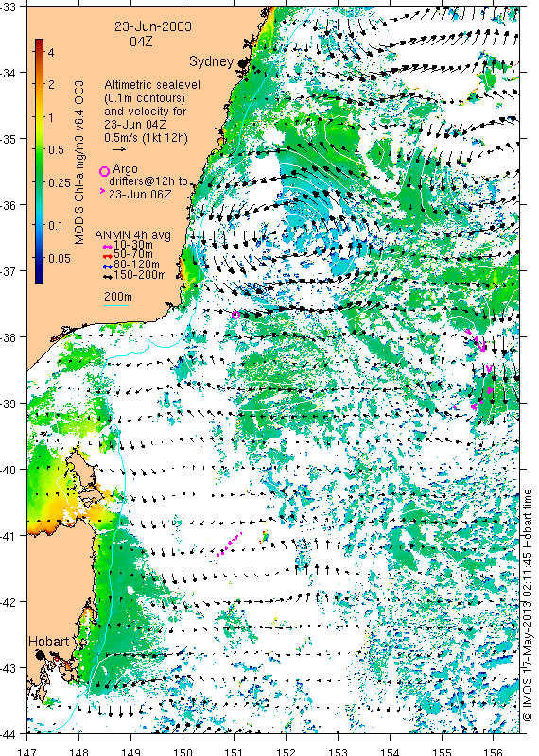Viewport: 539px width, 756px height.
Task: Click the Sydney label
Action: click(212, 61)
